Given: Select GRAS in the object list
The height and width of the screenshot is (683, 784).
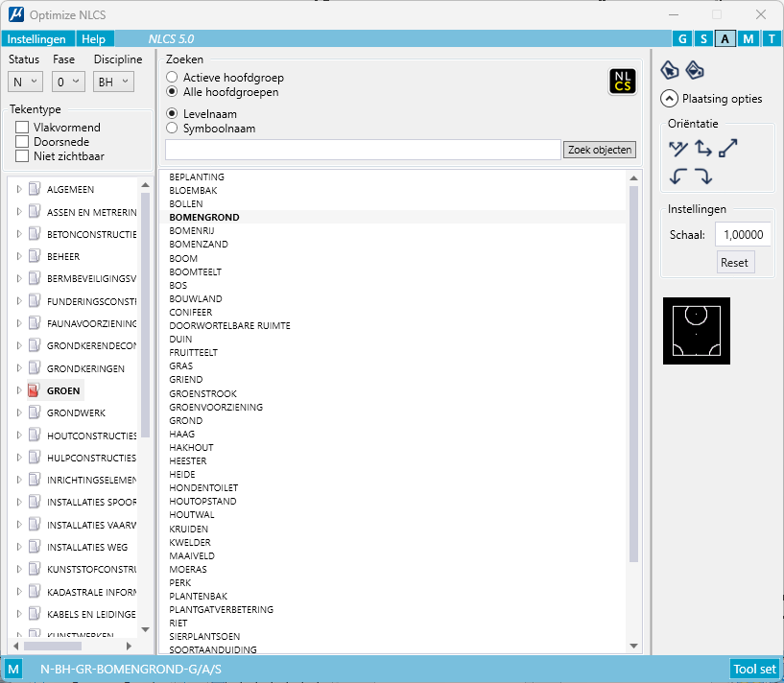Looking at the screenshot, I should coord(180,365).
